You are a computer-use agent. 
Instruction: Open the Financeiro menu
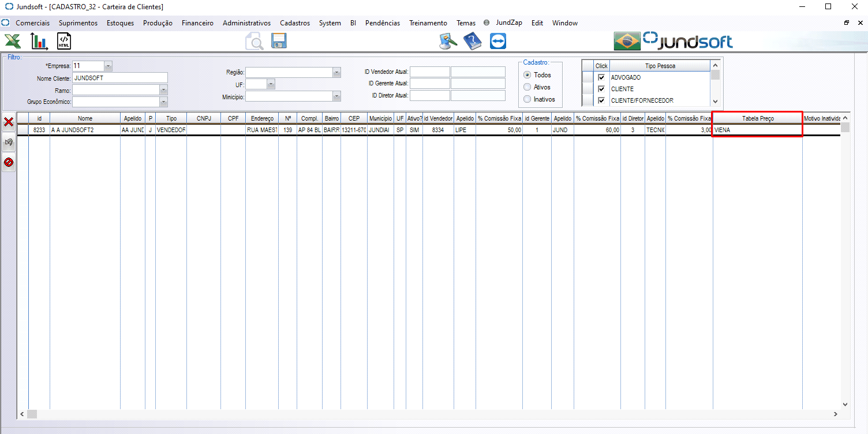click(197, 23)
